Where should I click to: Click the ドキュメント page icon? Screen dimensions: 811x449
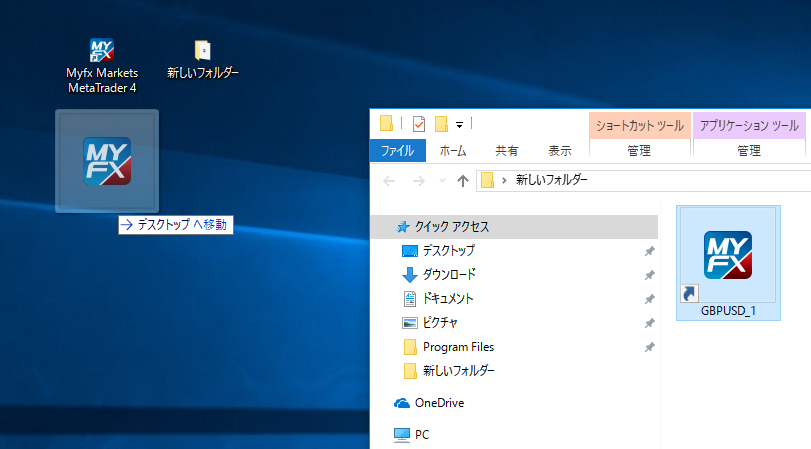[410, 298]
